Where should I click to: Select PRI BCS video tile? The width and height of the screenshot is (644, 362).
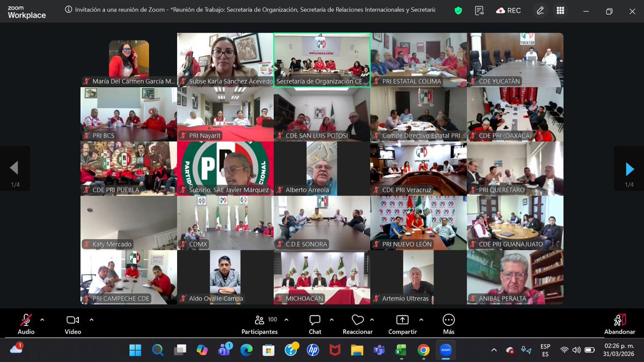(129, 114)
